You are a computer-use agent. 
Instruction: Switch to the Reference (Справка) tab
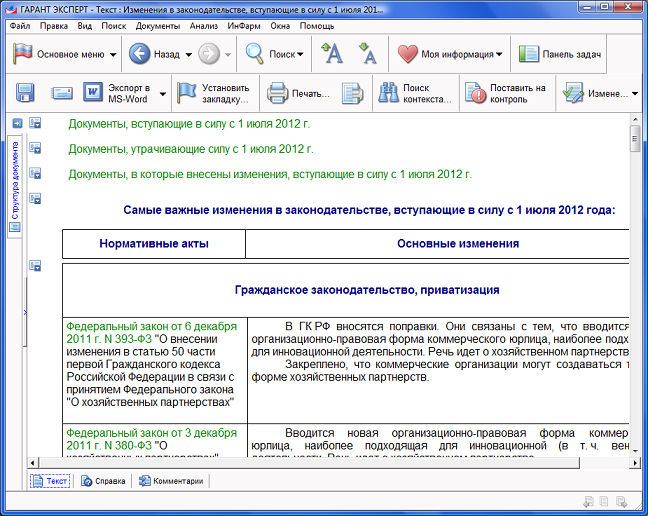coord(103,481)
